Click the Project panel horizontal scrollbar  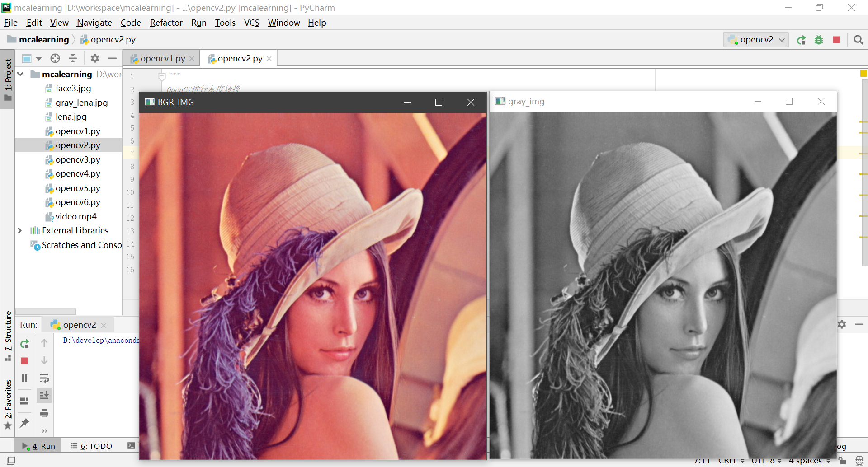[x=46, y=312]
